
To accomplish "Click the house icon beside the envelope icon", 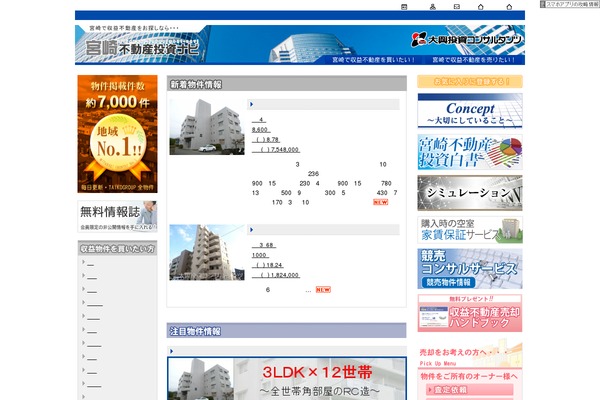I will pyautogui.click(x=481, y=7).
